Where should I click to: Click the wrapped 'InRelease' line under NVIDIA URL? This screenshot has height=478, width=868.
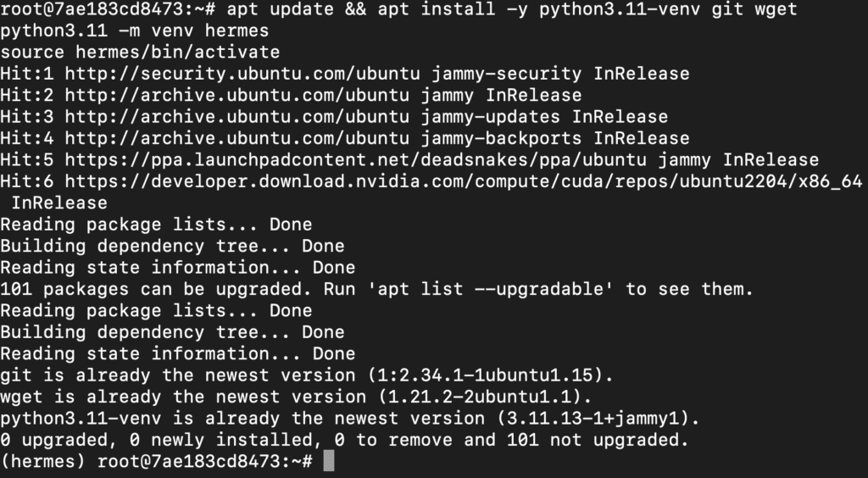(59, 203)
